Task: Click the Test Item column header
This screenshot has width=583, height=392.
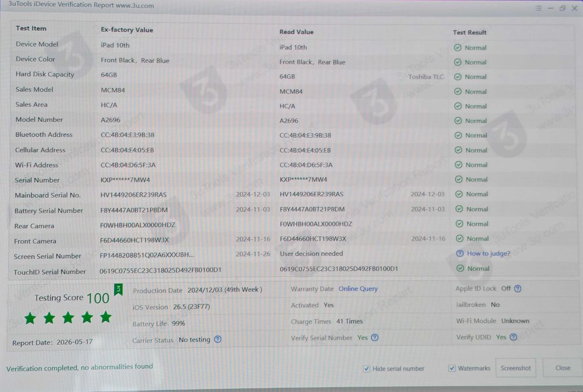Action: [31, 28]
